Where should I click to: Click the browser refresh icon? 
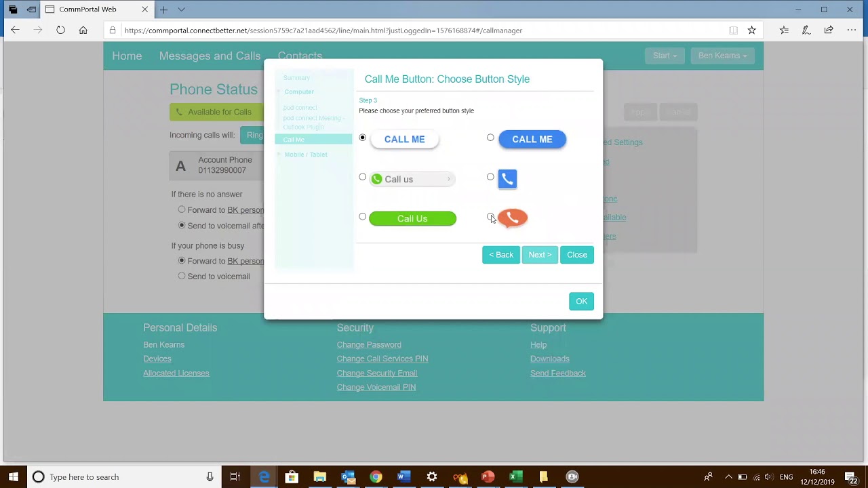tap(60, 30)
